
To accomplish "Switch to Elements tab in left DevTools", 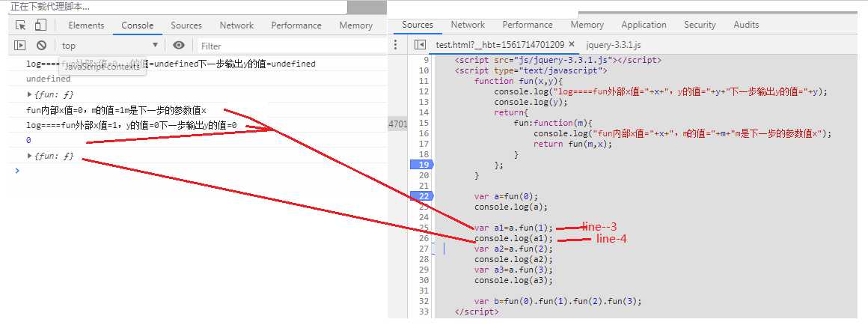I will (x=86, y=25).
